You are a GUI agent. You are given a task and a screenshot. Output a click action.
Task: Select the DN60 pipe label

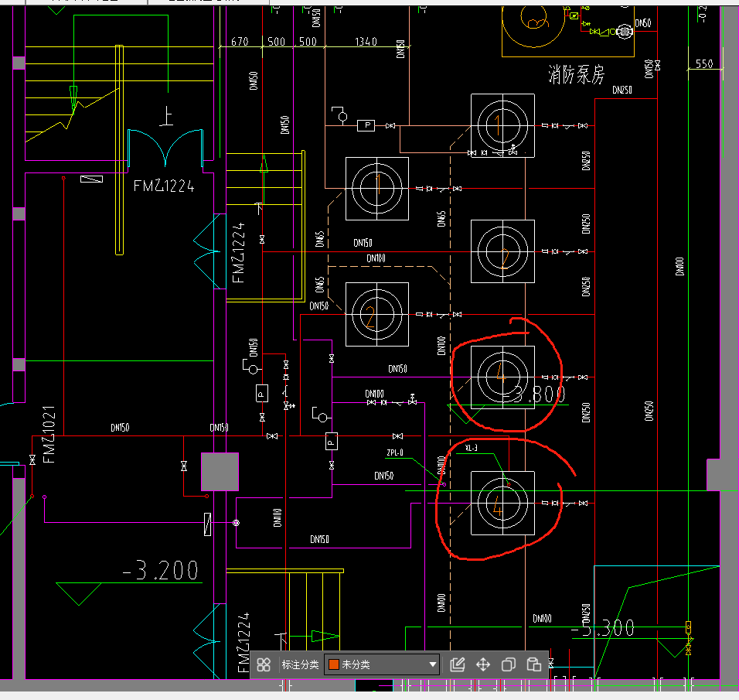pos(643,23)
